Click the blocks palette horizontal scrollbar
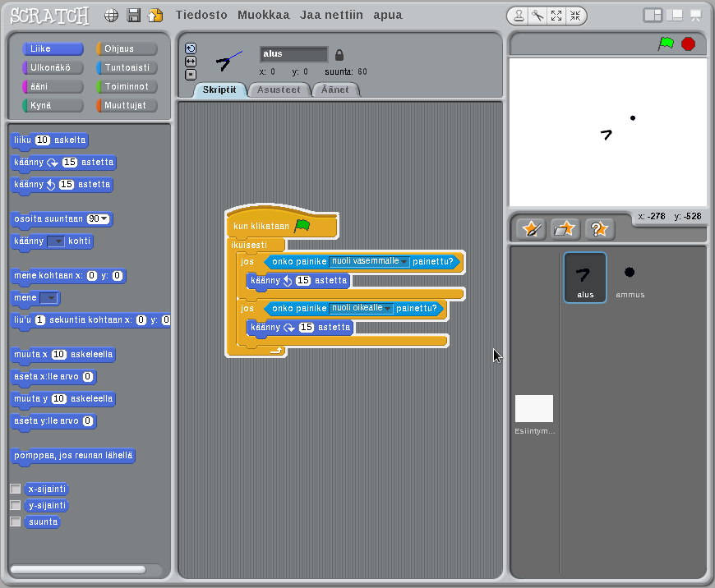Image resolution: width=715 pixels, height=588 pixels. pos(78,569)
